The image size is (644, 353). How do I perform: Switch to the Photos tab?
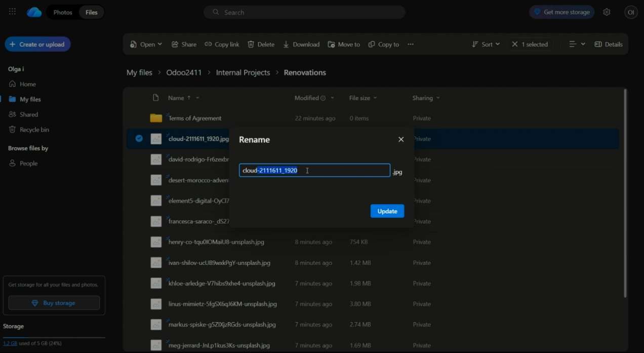[x=63, y=12]
